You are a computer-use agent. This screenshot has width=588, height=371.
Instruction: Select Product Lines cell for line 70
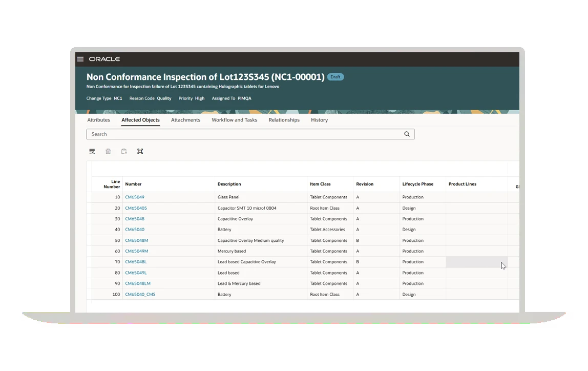click(x=476, y=262)
